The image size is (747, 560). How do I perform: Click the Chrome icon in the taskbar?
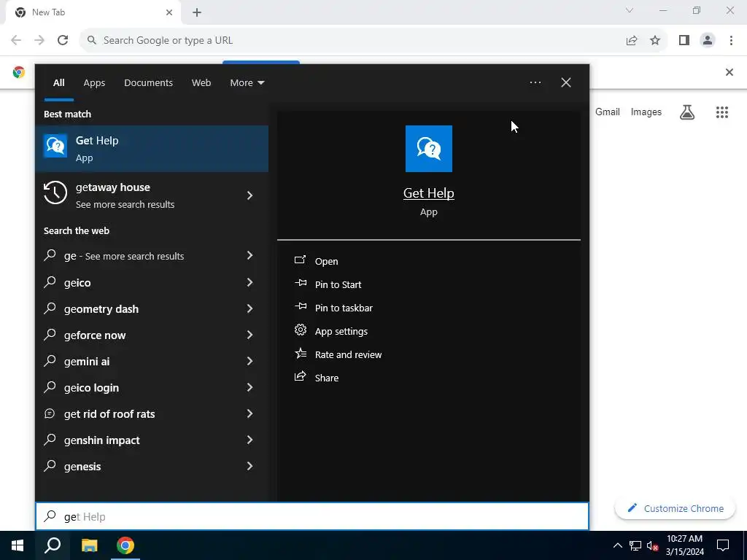125,545
